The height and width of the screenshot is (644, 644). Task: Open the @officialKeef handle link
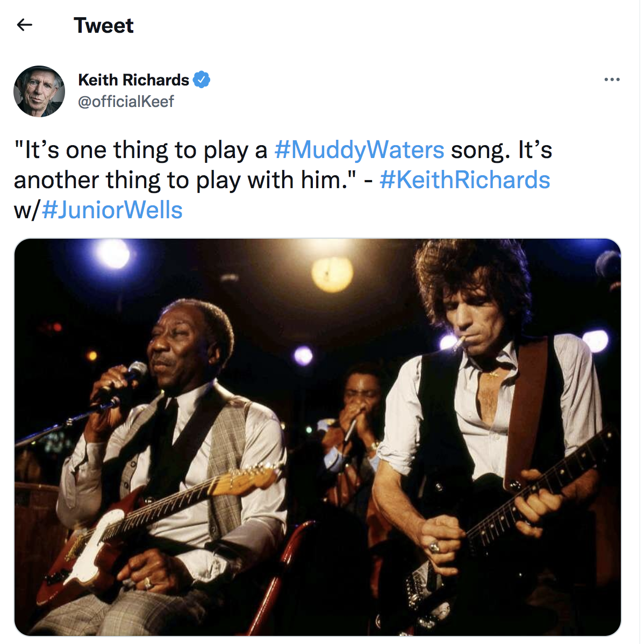[x=126, y=102]
